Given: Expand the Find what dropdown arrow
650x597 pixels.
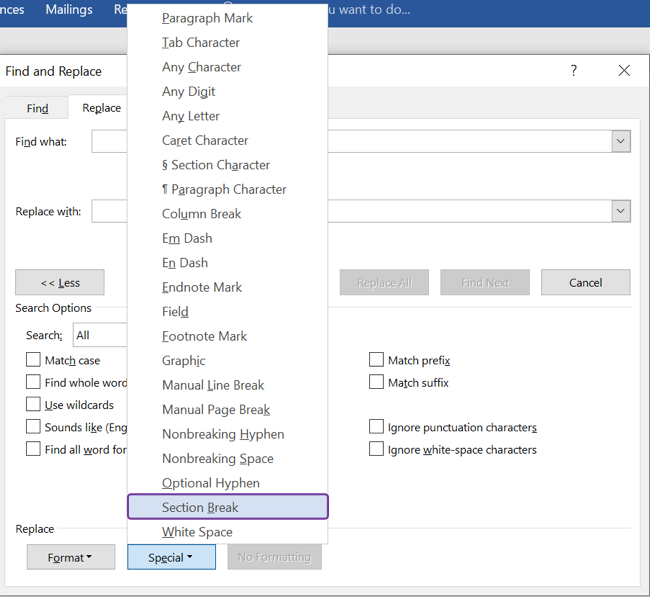Looking at the screenshot, I should pyautogui.click(x=621, y=141).
